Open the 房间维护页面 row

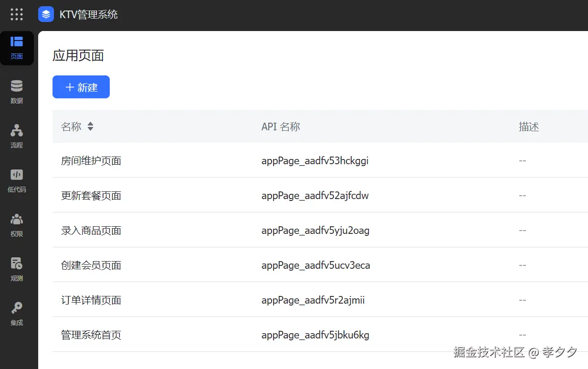click(91, 161)
